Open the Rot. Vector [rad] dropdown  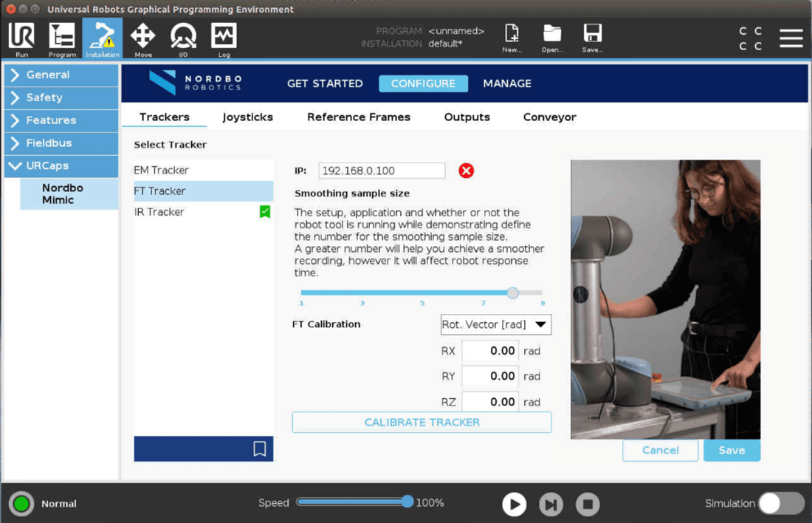click(x=495, y=324)
